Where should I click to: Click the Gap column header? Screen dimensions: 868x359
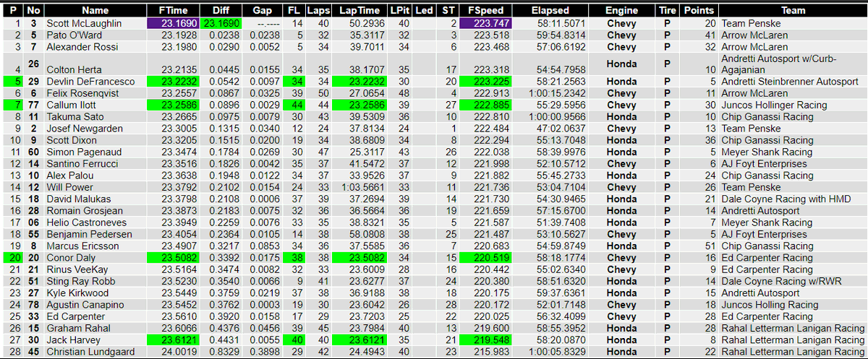[262, 11]
